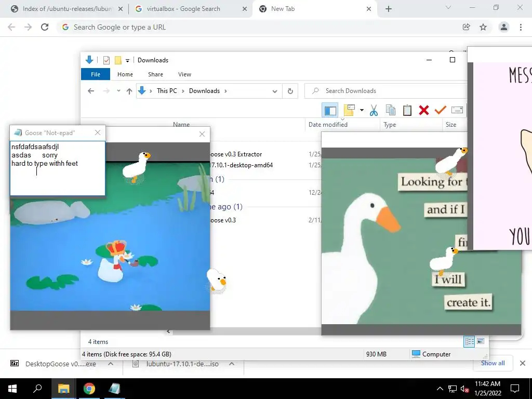Open the Recent locations dropdown in Explorer
Screen dimensions: 532x399
click(118, 91)
